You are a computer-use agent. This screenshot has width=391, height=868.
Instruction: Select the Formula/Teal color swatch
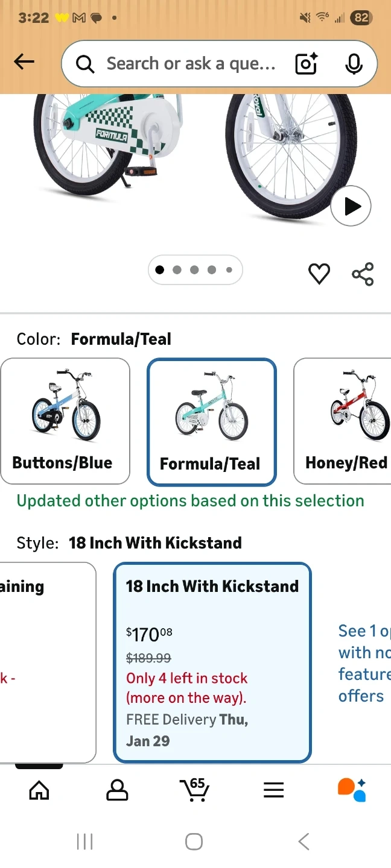[x=211, y=422]
